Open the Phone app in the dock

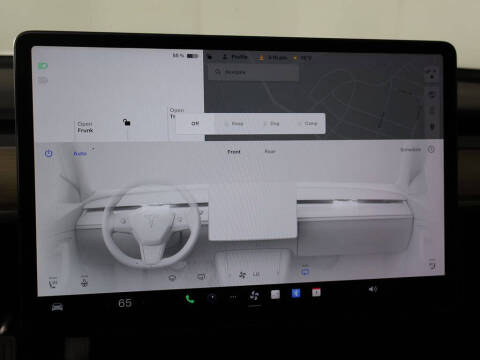tap(190, 299)
